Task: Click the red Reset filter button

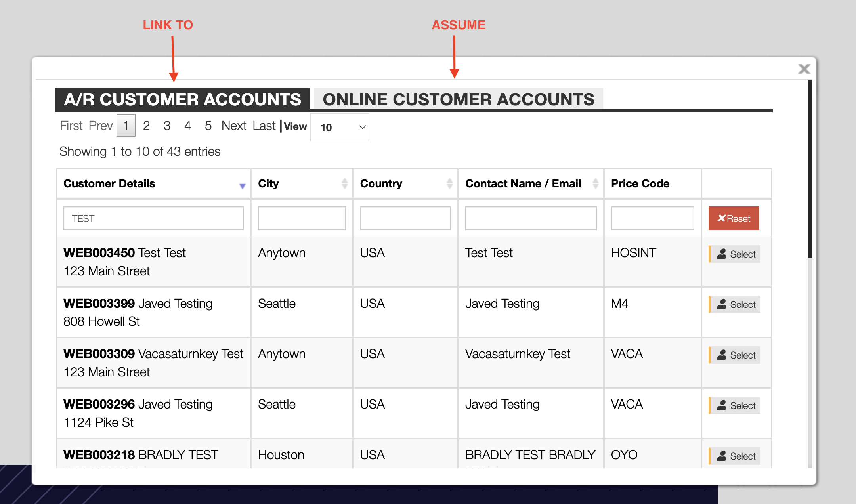Action: click(x=734, y=218)
